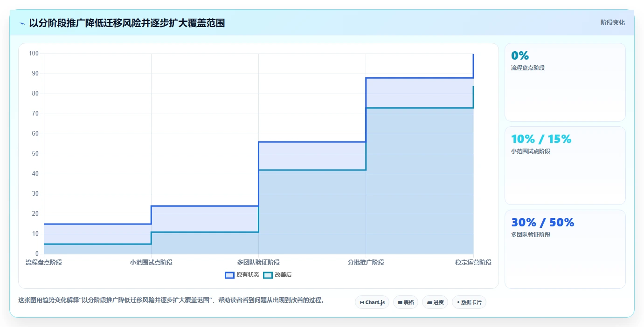The width and height of the screenshot is (644, 327).
Task: Click the 稳定运营阶段 x-axis label
Action: (473, 262)
